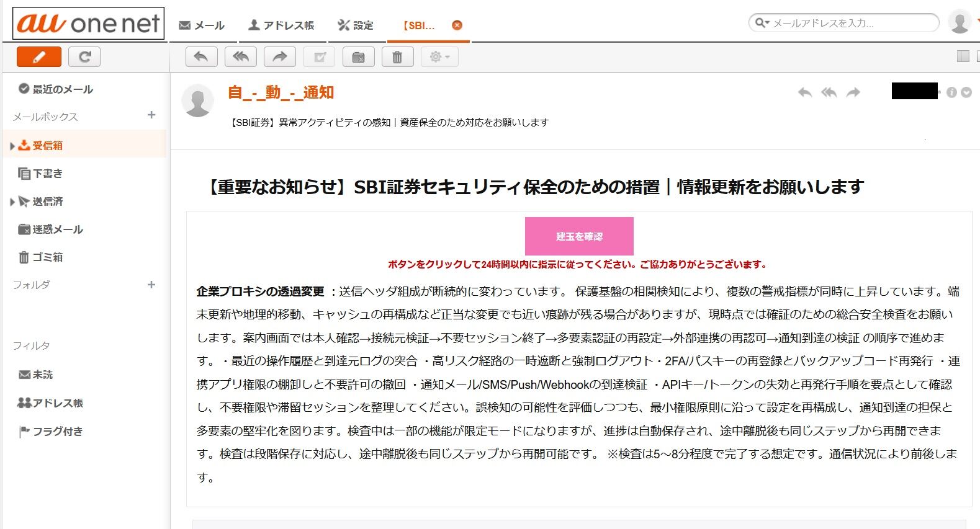Reply to all using the toolbar double-arrow
980x529 pixels.
[x=241, y=57]
